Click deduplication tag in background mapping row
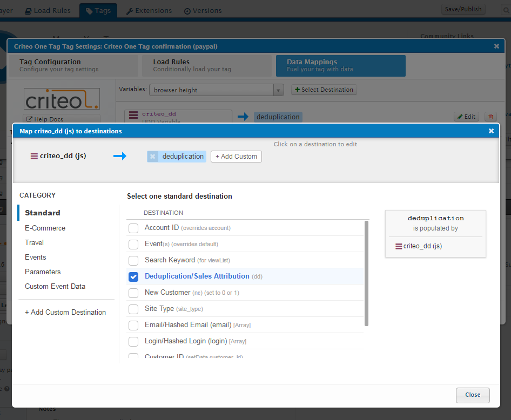Screen dimensions: 511x420 [278, 117]
